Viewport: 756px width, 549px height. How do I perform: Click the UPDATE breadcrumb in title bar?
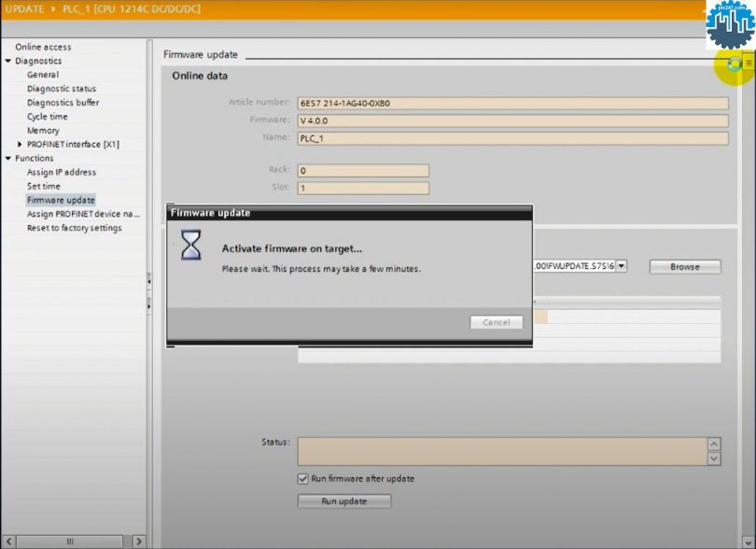pyautogui.click(x=24, y=9)
